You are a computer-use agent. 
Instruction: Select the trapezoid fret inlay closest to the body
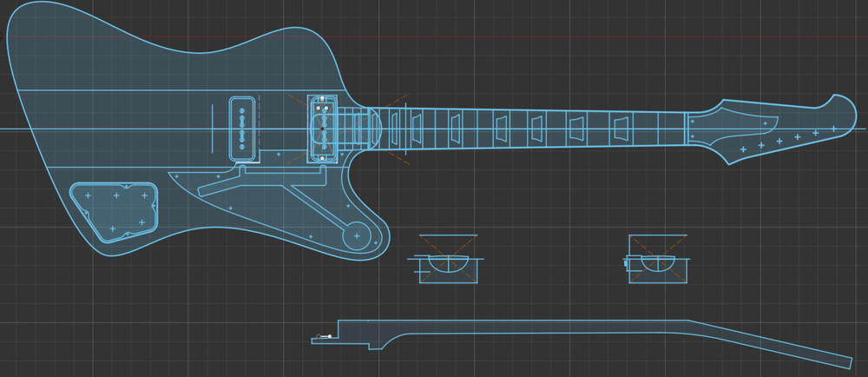(x=397, y=129)
